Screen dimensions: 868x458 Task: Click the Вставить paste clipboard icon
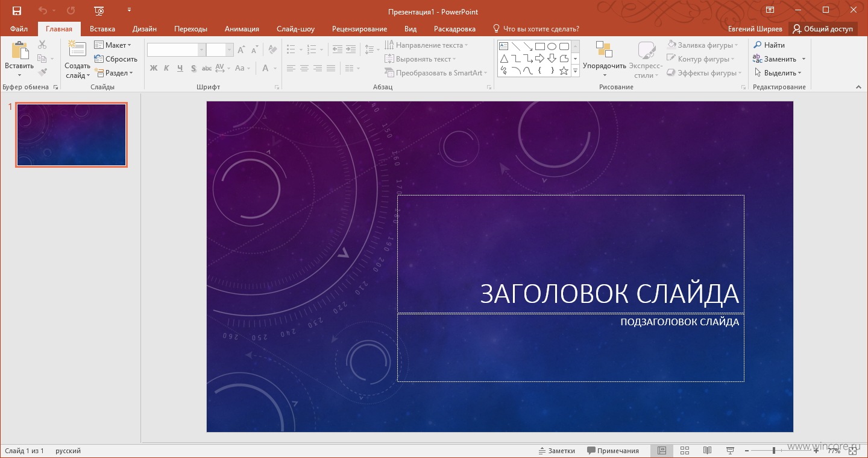tap(19, 51)
